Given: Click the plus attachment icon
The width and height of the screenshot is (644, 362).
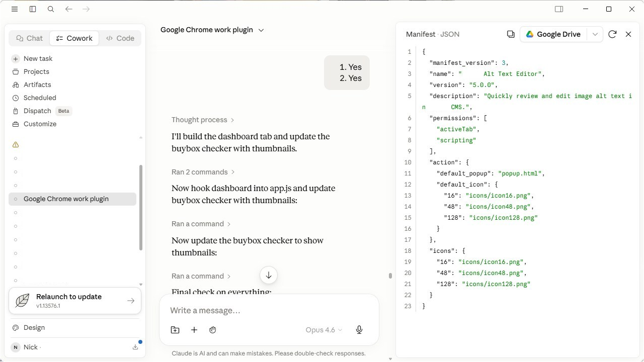Looking at the screenshot, I should pos(194,330).
